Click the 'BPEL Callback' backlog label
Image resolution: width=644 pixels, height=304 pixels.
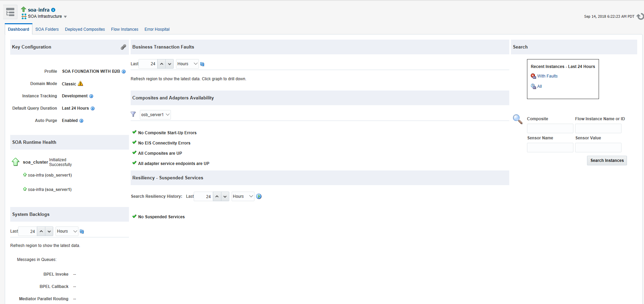click(x=54, y=287)
